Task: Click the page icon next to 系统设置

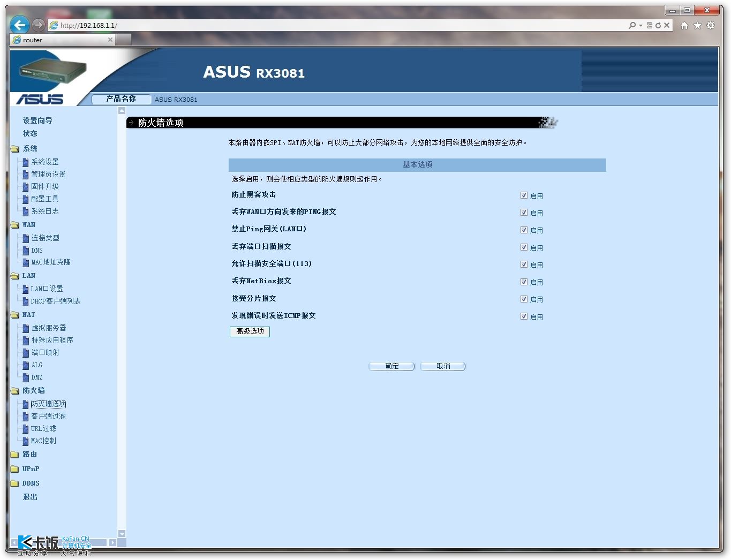Action: [x=25, y=162]
